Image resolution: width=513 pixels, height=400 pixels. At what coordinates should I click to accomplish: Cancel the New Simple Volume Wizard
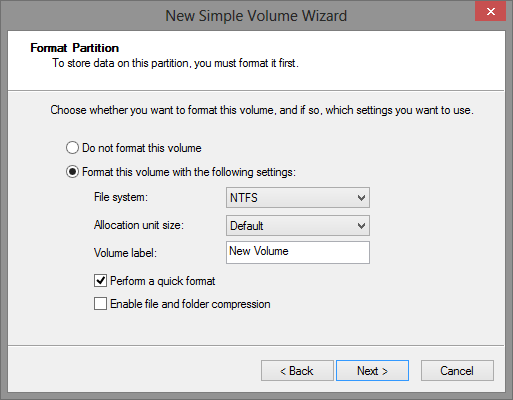[457, 370]
